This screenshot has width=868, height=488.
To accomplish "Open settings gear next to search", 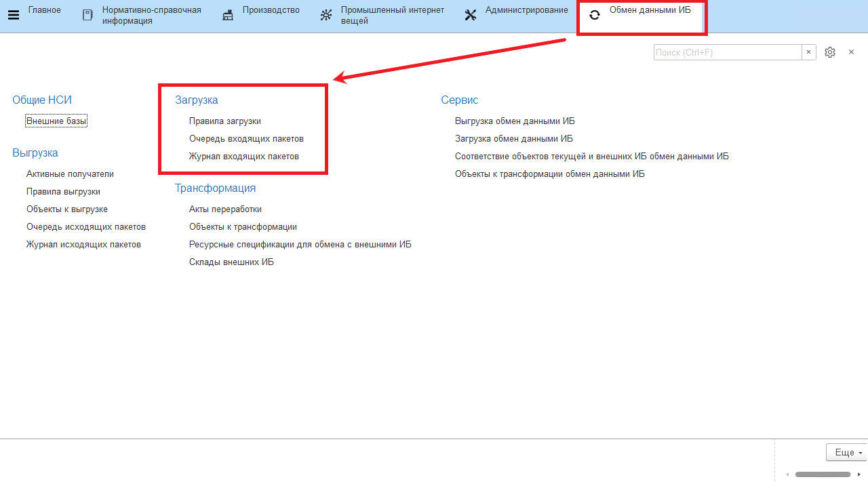I will click(829, 52).
